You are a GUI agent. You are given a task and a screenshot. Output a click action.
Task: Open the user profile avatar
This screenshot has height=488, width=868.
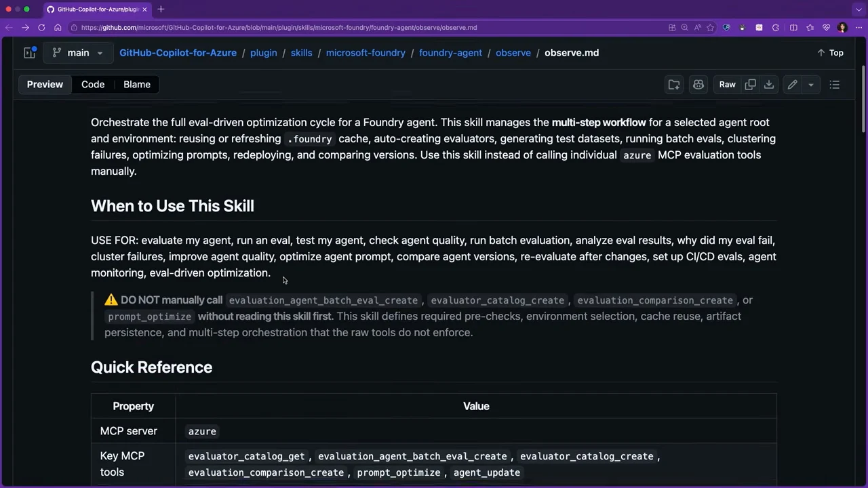(x=842, y=28)
